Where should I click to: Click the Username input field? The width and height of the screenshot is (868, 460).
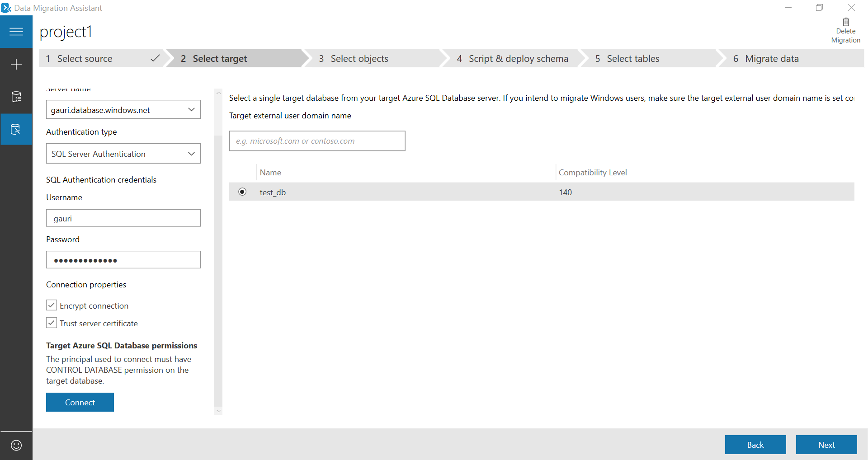click(x=123, y=218)
